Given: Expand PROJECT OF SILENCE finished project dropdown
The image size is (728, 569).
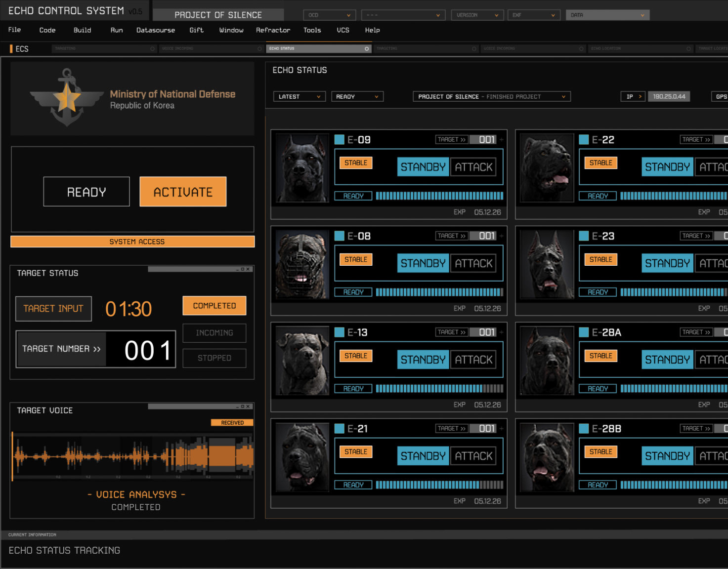Looking at the screenshot, I should tap(492, 96).
